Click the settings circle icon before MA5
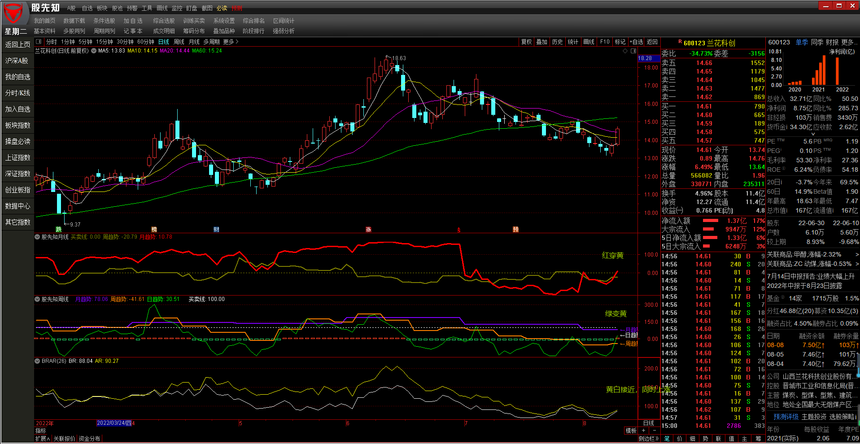Viewport: 860px width, 444px height. pos(93,51)
